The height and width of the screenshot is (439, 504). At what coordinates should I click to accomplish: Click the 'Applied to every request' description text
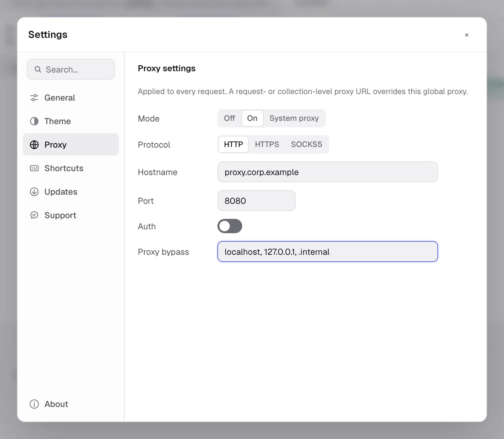pos(303,91)
